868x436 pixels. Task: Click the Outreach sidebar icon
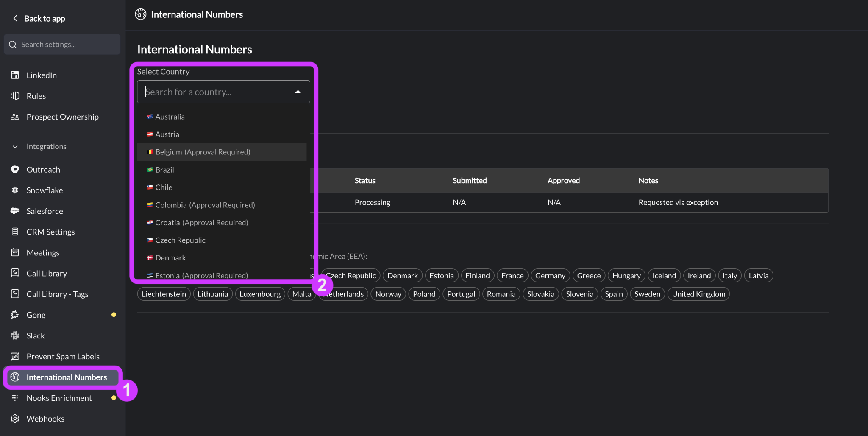point(15,169)
